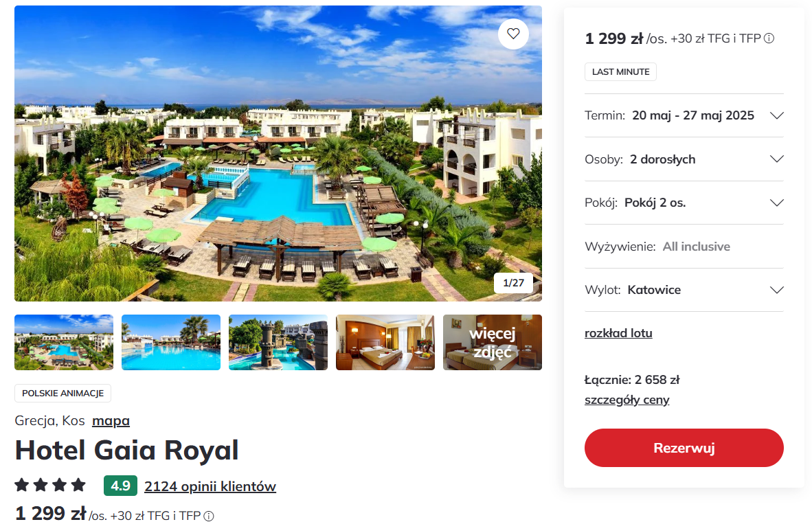812x522 pixels.
Task: Select the hotel bedroom thumbnail
Action: (x=385, y=342)
